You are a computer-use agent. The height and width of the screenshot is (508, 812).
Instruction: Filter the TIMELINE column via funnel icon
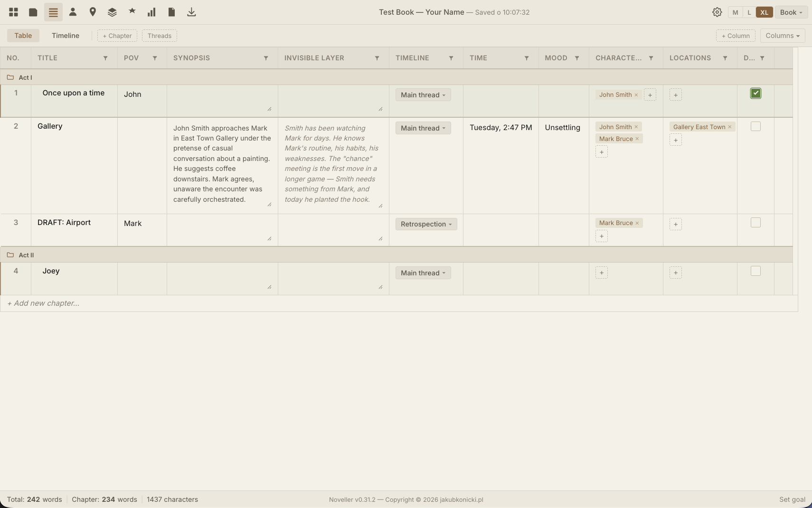click(451, 58)
